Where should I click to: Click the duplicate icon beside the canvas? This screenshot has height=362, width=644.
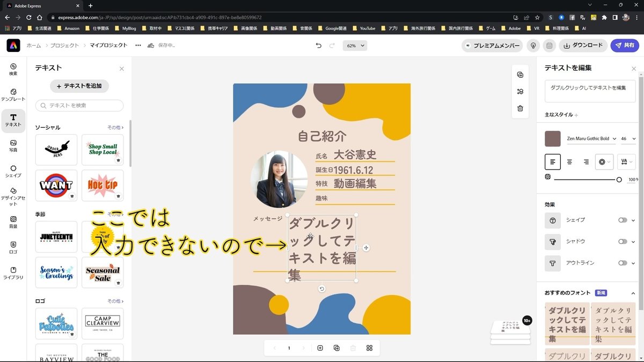[x=520, y=75]
